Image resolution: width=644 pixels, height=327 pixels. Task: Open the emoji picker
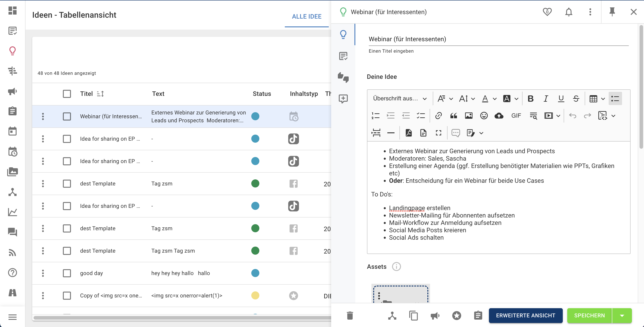coord(484,116)
